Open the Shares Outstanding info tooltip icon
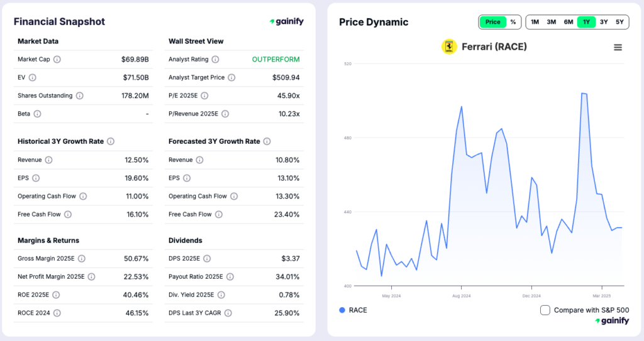The height and width of the screenshot is (341, 644). pos(80,95)
